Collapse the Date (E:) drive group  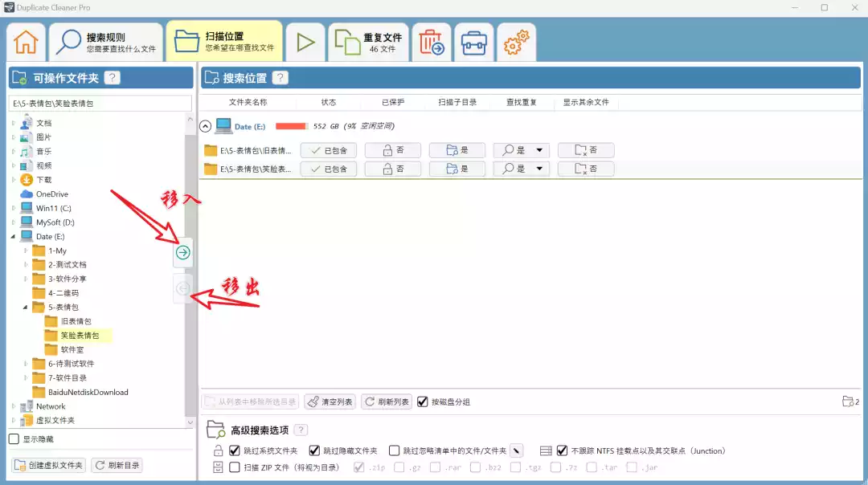tap(205, 126)
